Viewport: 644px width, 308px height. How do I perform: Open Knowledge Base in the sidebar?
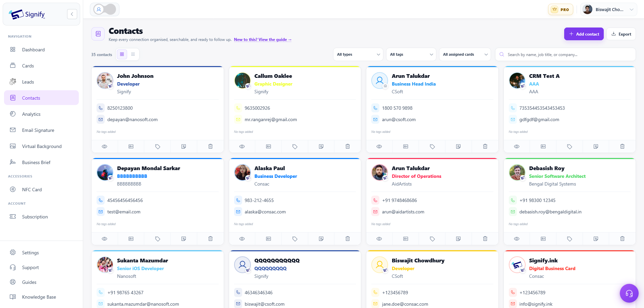[41, 297]
